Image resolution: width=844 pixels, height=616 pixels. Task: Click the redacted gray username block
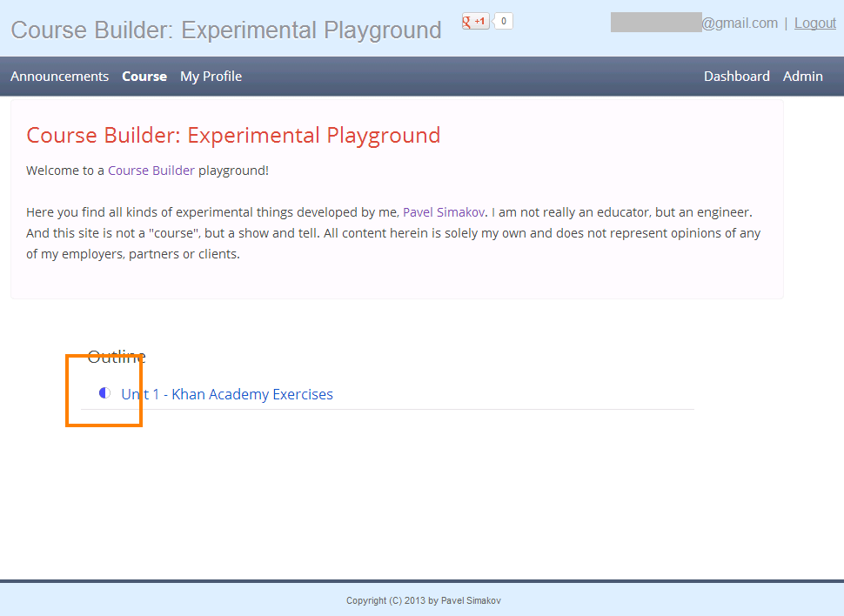(656, 22)
